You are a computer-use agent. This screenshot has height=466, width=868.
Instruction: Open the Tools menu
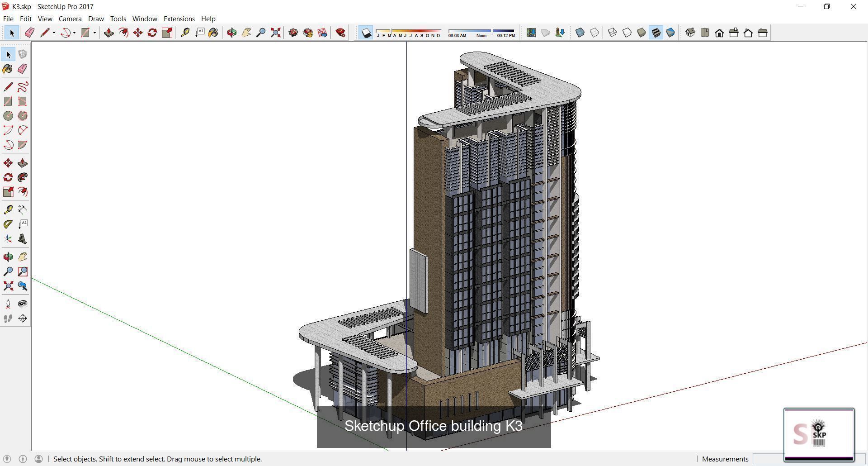118,19
